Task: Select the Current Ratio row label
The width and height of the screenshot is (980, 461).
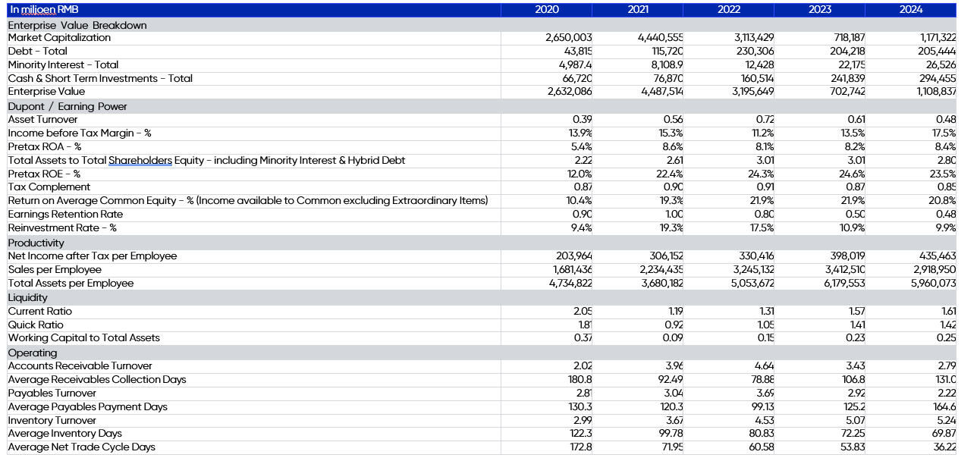Action: [40, 312]
